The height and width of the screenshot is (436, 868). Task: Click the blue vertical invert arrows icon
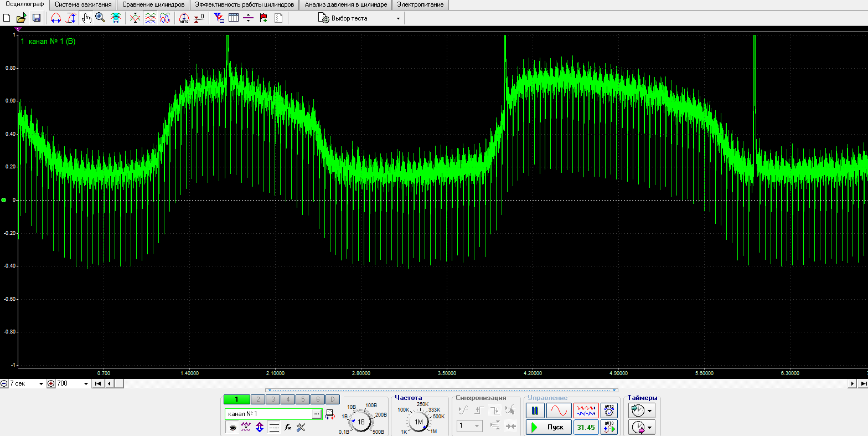tap(260, 427)
